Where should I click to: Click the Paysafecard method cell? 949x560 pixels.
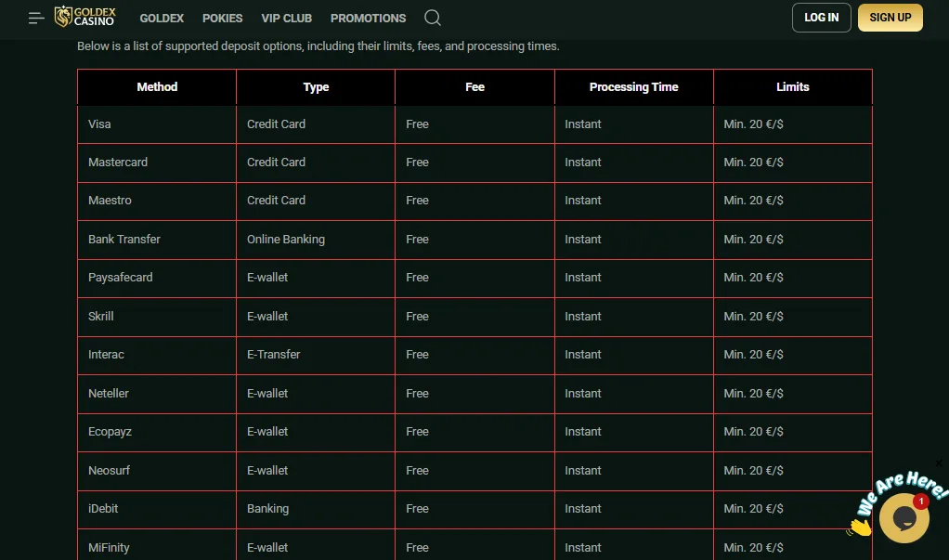[x=157, y=278]
